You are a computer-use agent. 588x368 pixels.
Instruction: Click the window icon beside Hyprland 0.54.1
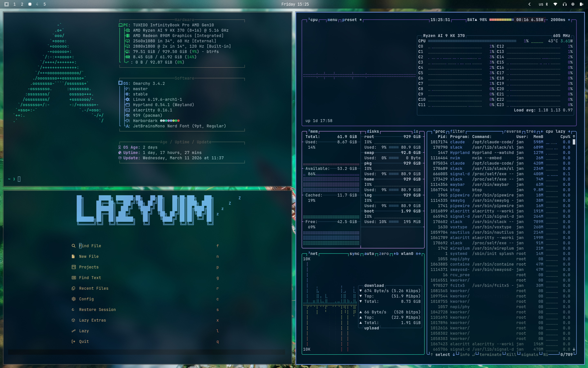click(128, 105)
